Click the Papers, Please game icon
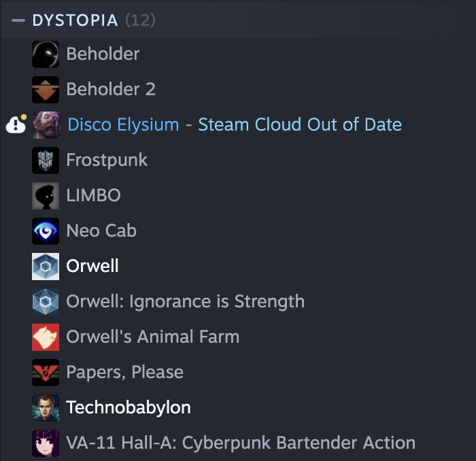 46,373
